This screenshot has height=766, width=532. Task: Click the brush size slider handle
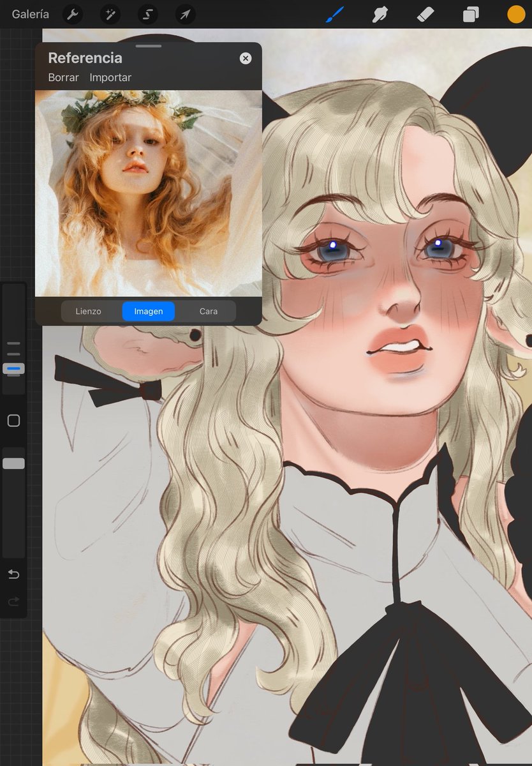point(13,368)
